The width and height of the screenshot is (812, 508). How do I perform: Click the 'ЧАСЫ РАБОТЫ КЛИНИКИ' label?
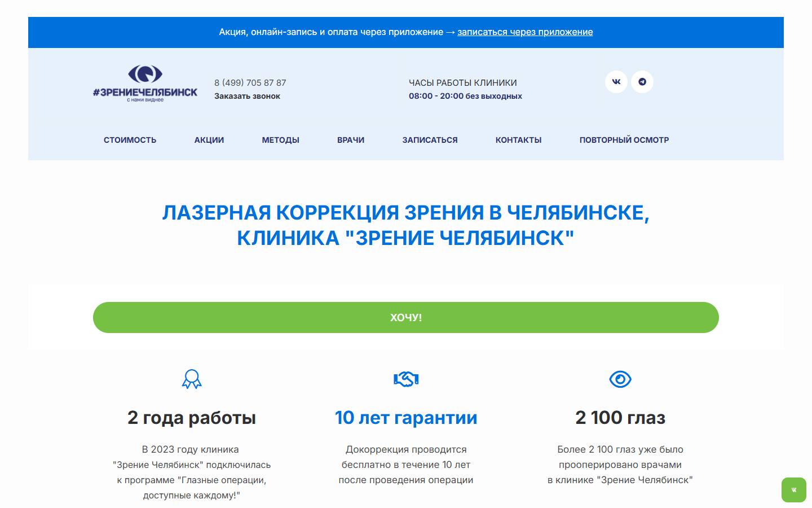463,82
